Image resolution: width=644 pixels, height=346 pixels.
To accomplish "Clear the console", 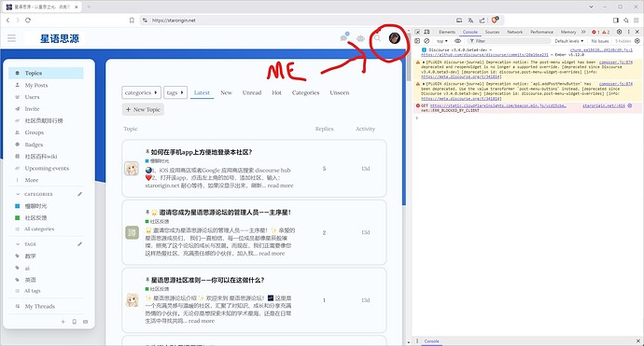I will (x=427, y=41).
